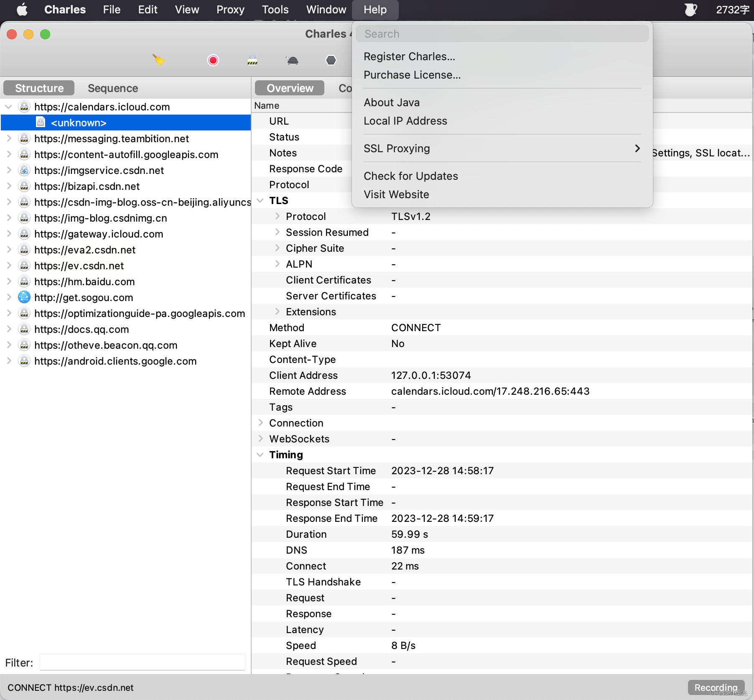Image resolution: width=754 pixels, height=700 pixels.
Task: Click lock icon beside otheve.beacon.qq.com
Action: coord(24,345)
